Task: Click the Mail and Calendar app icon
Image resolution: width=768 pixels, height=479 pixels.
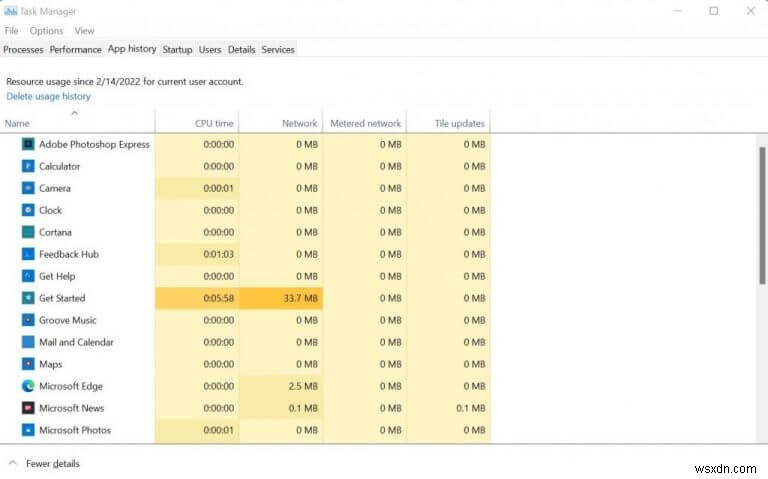Action: tap(28, 342)
